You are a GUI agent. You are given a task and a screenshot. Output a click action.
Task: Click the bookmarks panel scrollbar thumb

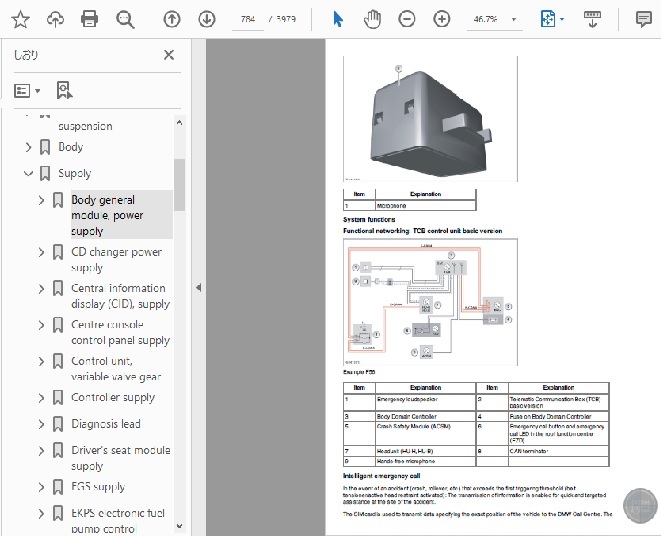coord(180,185)
